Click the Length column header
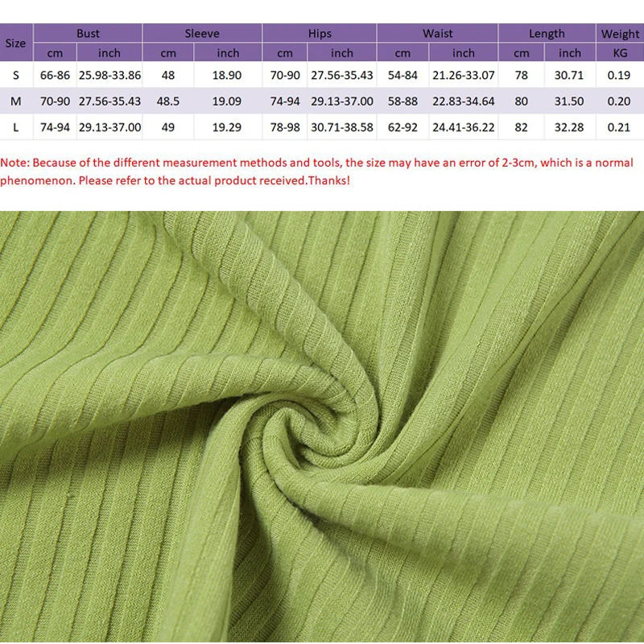Viewport: 644px width, 644px height. click(x=547, y=33)
